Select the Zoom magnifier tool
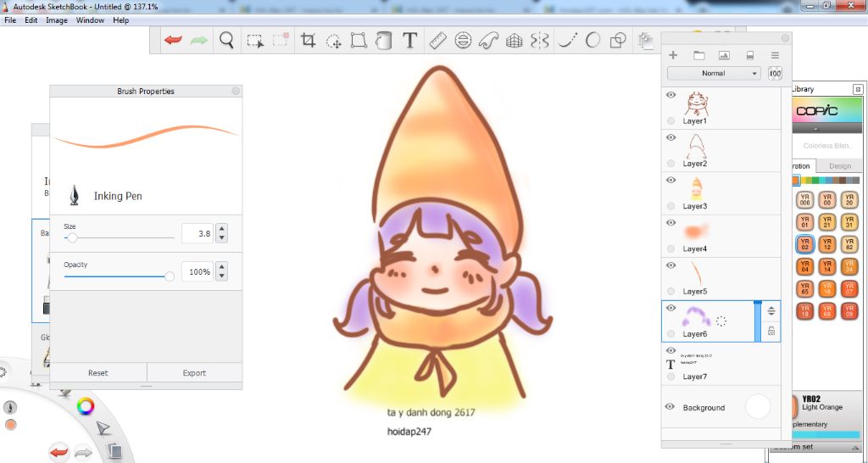 pos(226,41)
